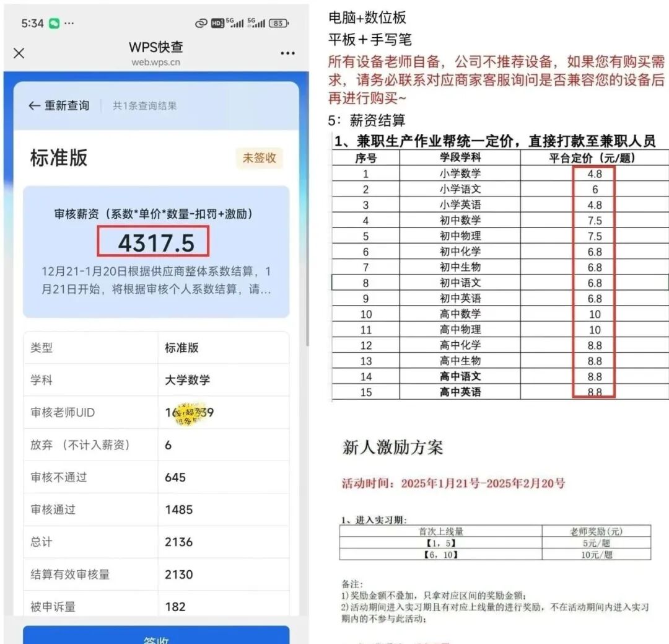
Task: Tap the HD indicator in status bar
Action: [217, 24]
